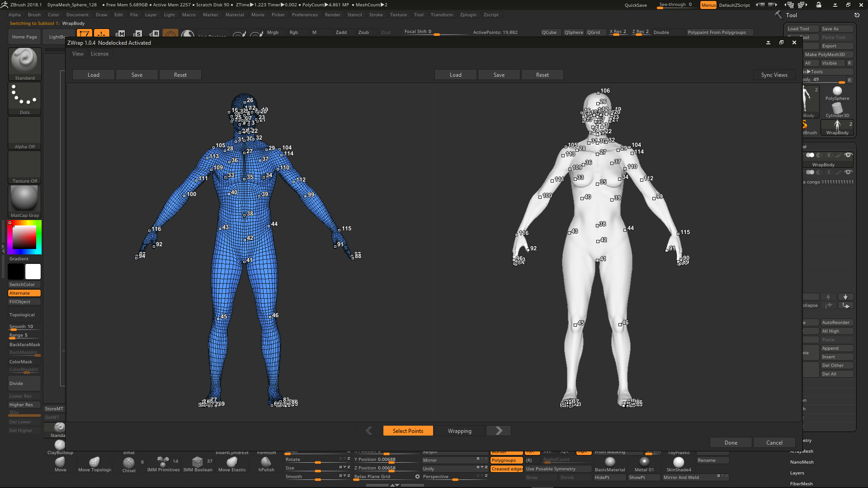
Task: Click the Sync Views button
Action: pos(774,75)
